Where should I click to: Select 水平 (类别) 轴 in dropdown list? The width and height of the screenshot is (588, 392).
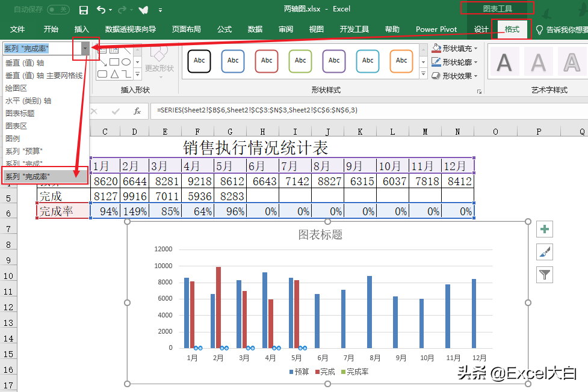(x=28, y=101)
